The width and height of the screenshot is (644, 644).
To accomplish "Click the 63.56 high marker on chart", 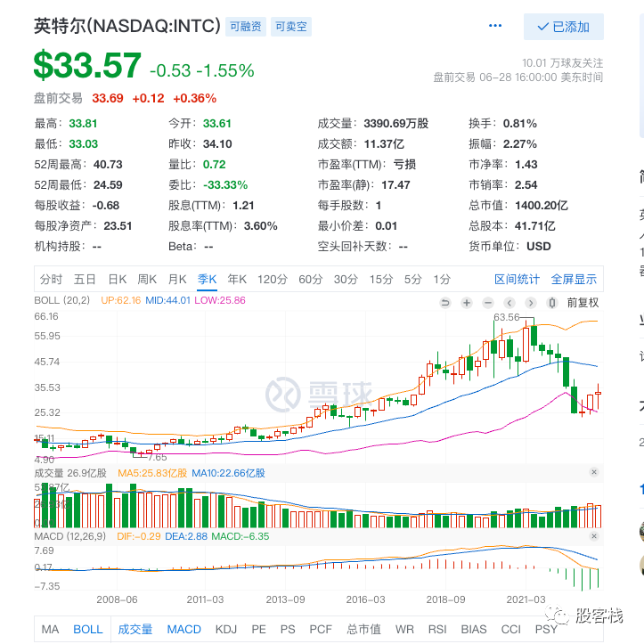I will (x=507, y=317).
